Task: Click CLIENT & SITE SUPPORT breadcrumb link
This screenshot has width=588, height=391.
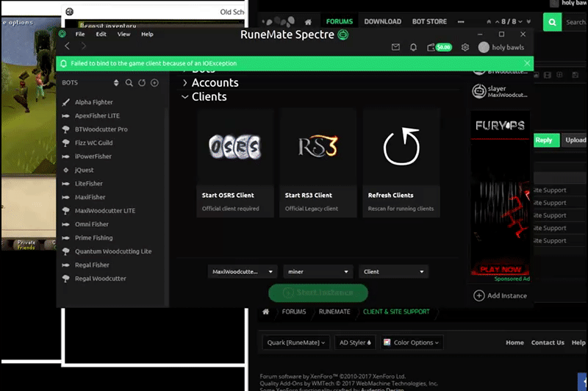Action: coord(396,312)
